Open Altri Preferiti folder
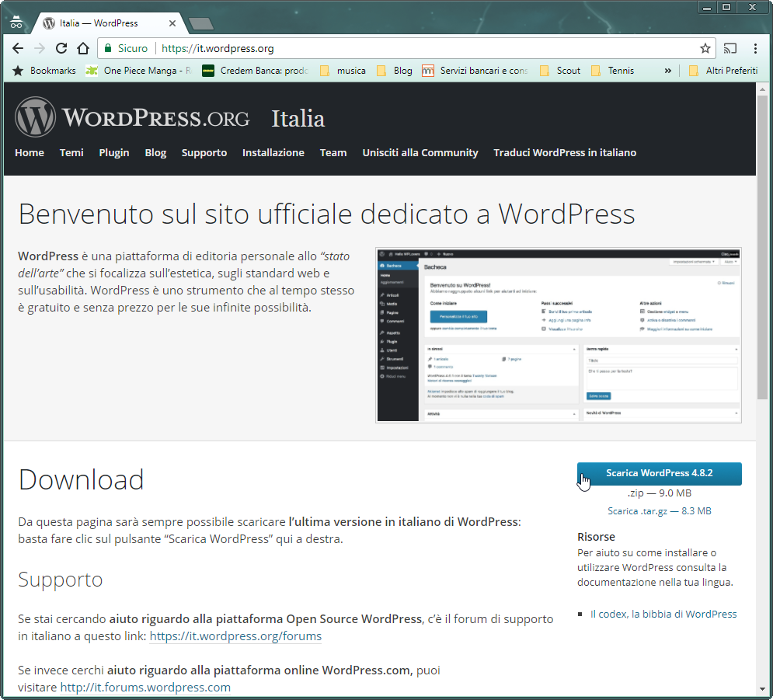The height and width of the screenshot is (700, 773). (x=723, y=71)
